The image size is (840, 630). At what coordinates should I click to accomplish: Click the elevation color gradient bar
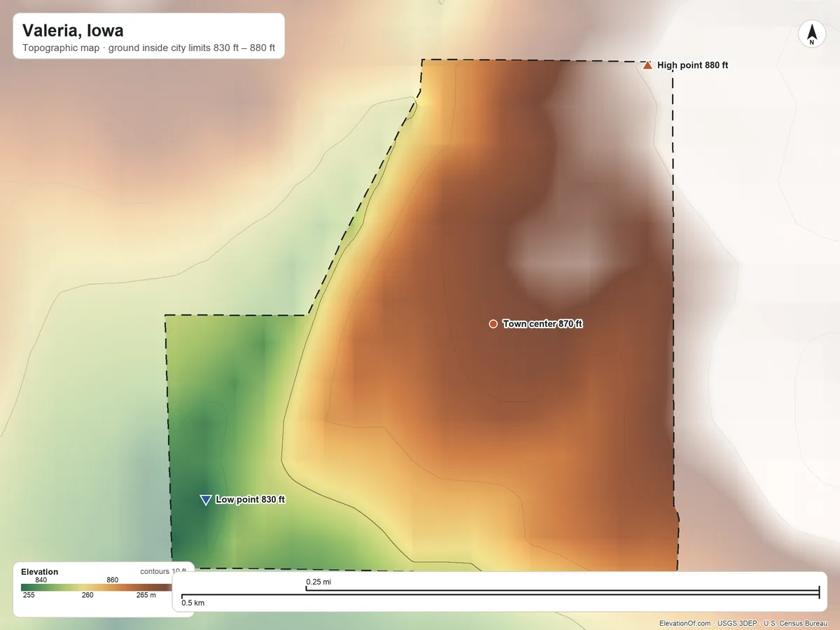coord(96,588)
